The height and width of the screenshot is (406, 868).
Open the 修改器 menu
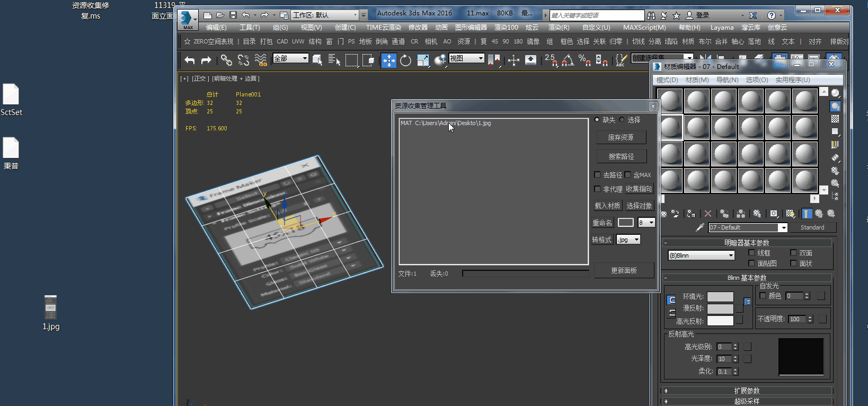tap(418, 27)
